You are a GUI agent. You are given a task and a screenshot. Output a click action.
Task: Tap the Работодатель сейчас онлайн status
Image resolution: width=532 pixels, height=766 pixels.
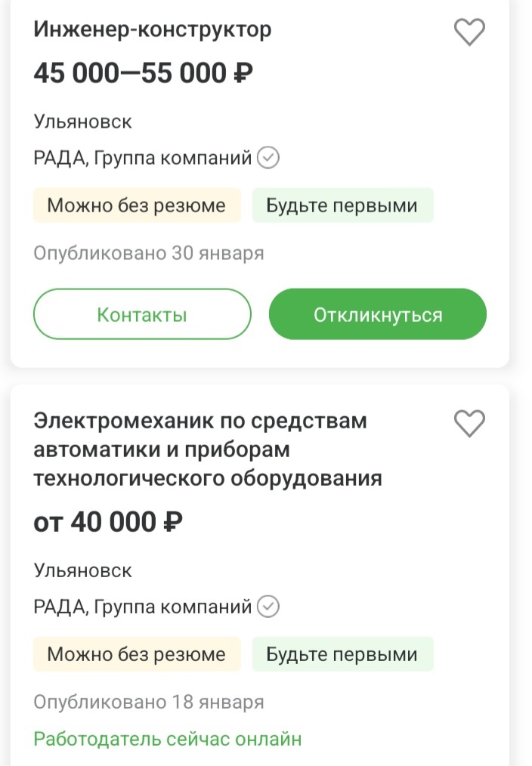tap(168, 739)
